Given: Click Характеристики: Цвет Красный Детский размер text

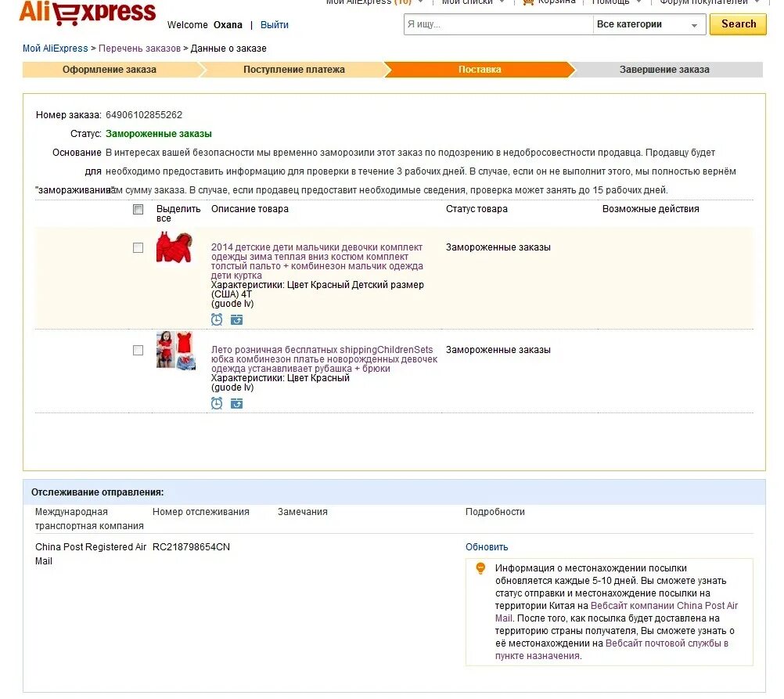Looking at the screenshot, I should (x=318, y=289).
